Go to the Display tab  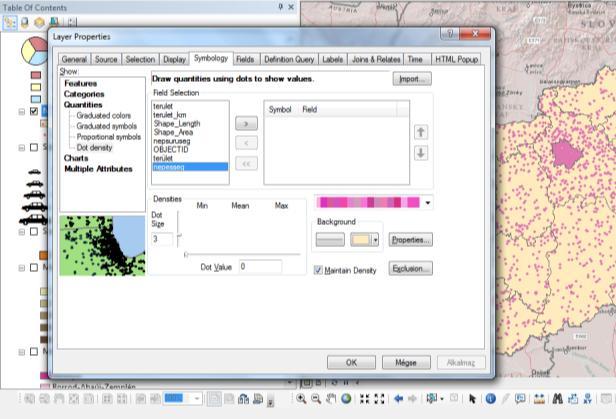click(x=174, y=59)
